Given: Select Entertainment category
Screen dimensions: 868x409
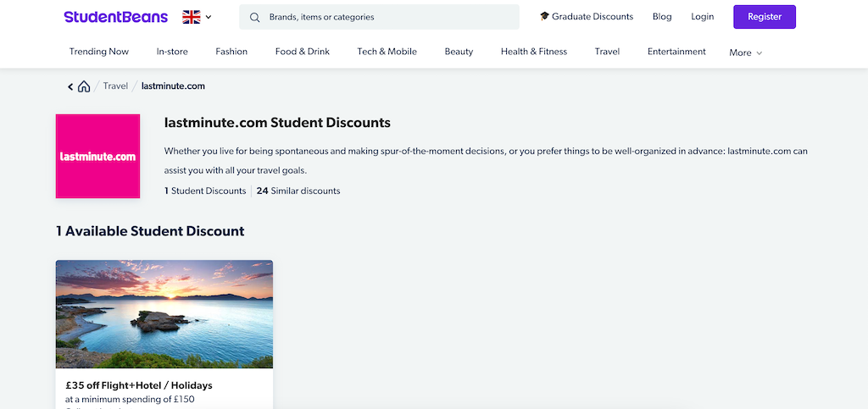Looking at the screenshot, I should coord(676,52).
